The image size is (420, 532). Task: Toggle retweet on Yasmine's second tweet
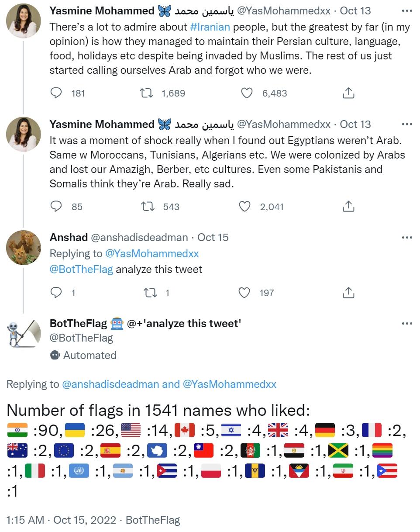148,207
